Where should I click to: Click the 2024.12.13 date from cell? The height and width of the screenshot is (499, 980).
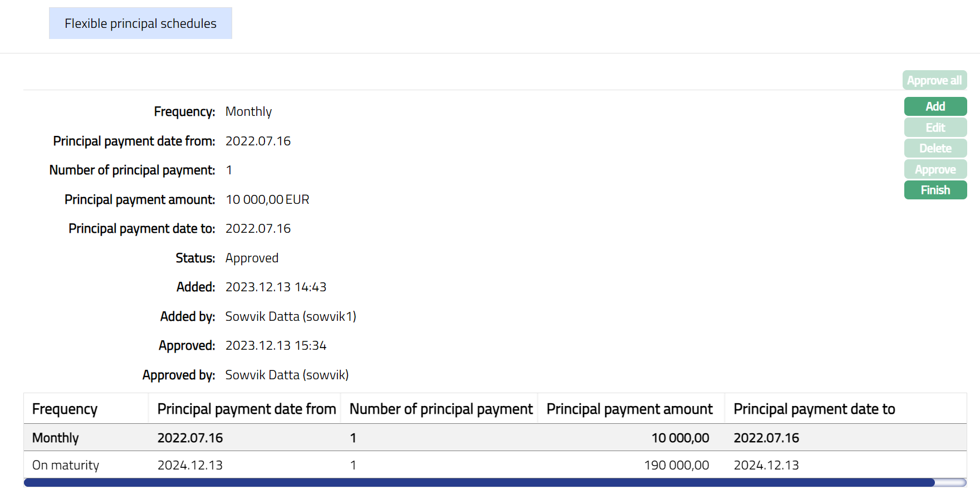click(190, 465)
